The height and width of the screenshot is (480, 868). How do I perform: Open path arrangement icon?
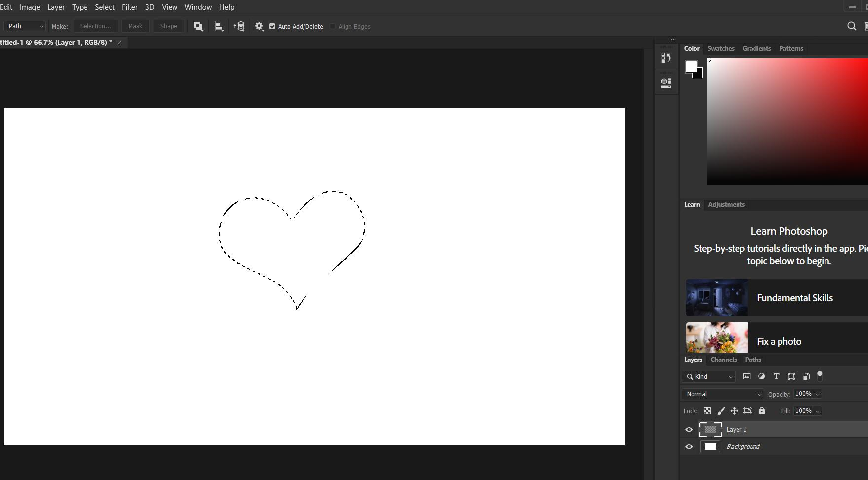click(239, 26)
